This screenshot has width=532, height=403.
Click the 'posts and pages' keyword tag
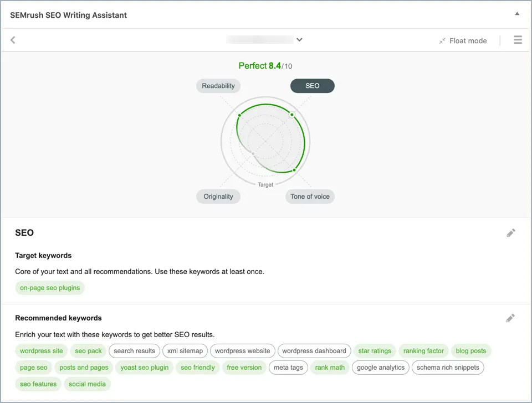pos(84,368)
